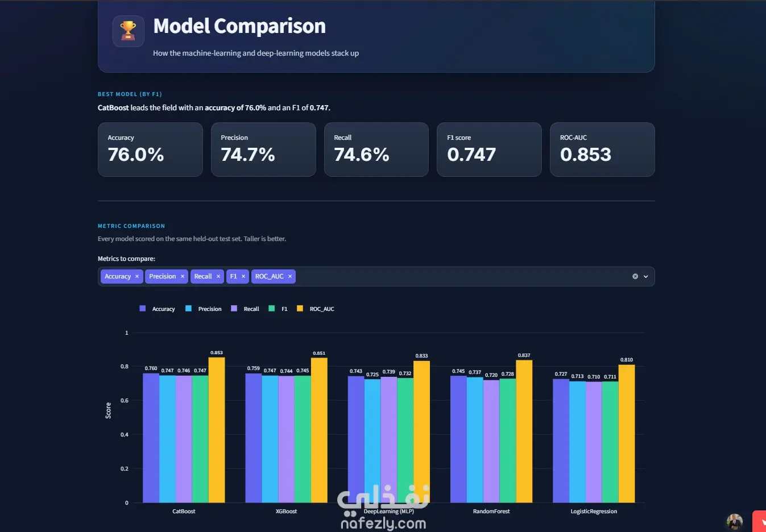Click LogisticRegression Accuracy bar labeled 0.727
Screen dimensions: 766x532
(x=561, y=441)
